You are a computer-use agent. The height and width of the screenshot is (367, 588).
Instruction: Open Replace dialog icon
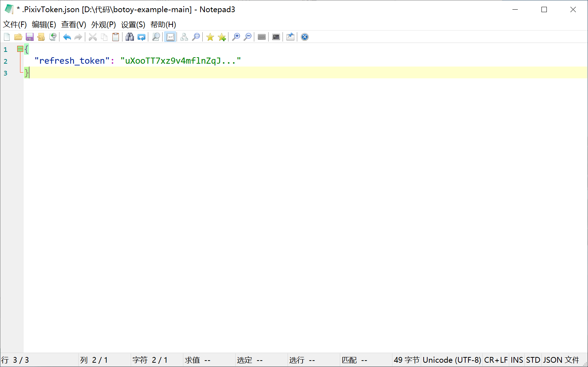tap(141, 37)
